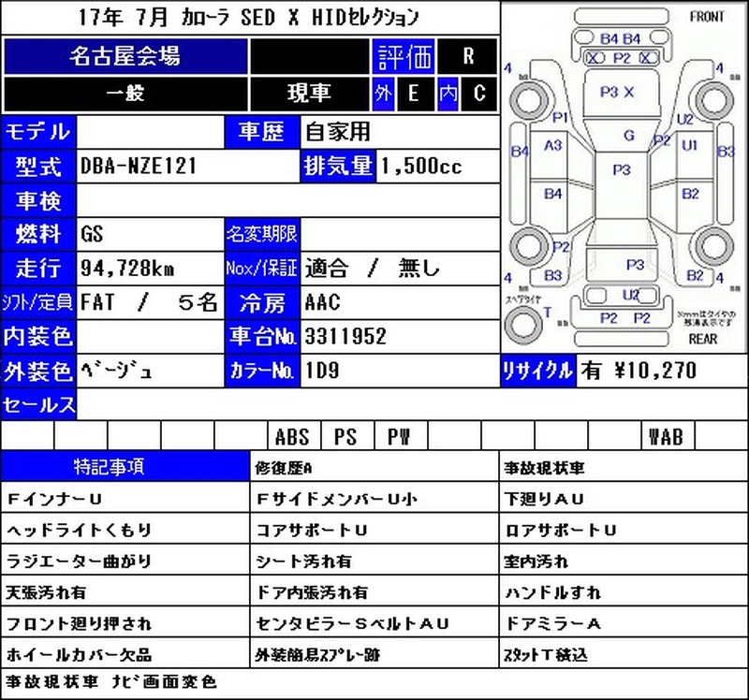The width and height of the screenshot is (749, 700).
Task: Select the 'センタピラーSベルトAU' note
Action: pos(353,623)
